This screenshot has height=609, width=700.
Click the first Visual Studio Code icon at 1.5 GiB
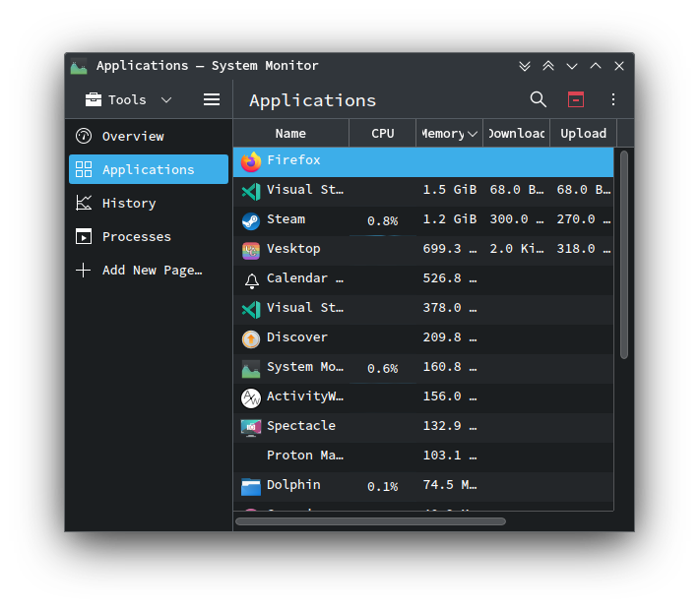[251, 192]
